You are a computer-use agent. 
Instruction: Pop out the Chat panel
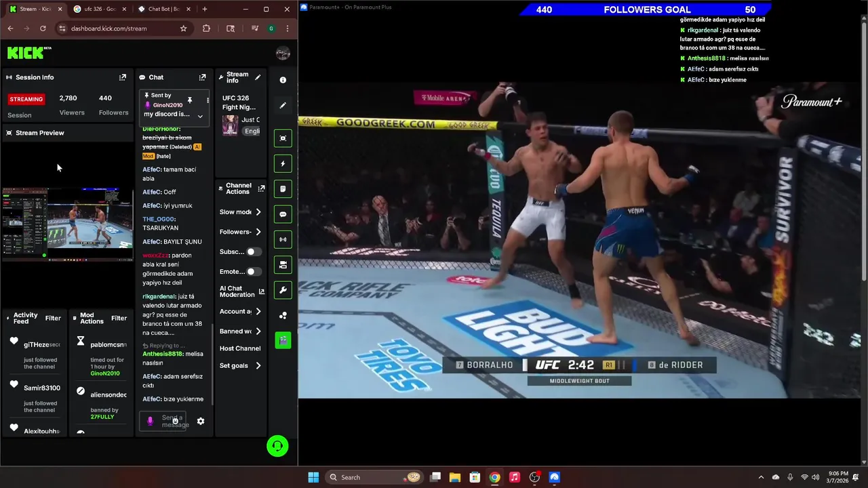point(202,77)
